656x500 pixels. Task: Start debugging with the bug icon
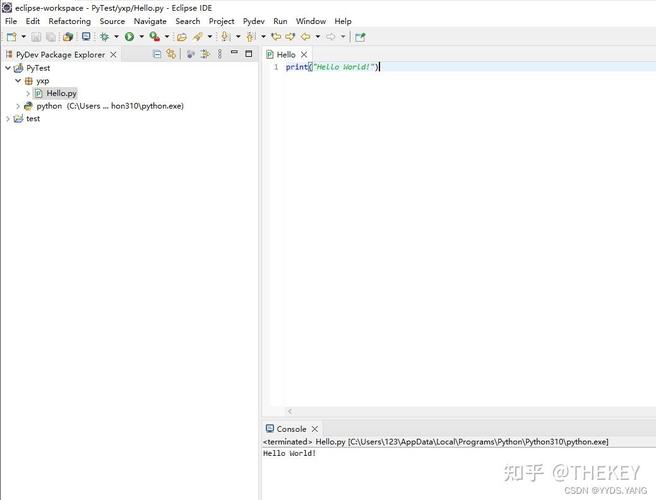pyautogui.click(x=104, y=37)
